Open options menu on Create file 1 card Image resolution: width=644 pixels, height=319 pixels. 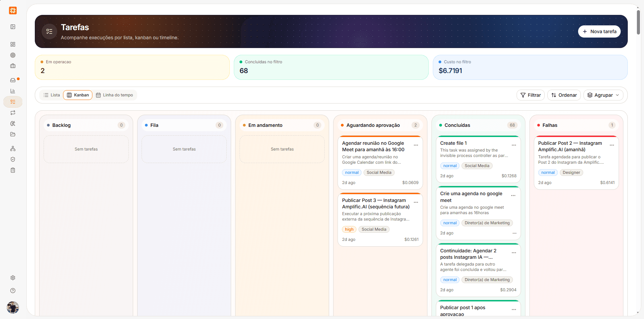click(x=514, y=145)
